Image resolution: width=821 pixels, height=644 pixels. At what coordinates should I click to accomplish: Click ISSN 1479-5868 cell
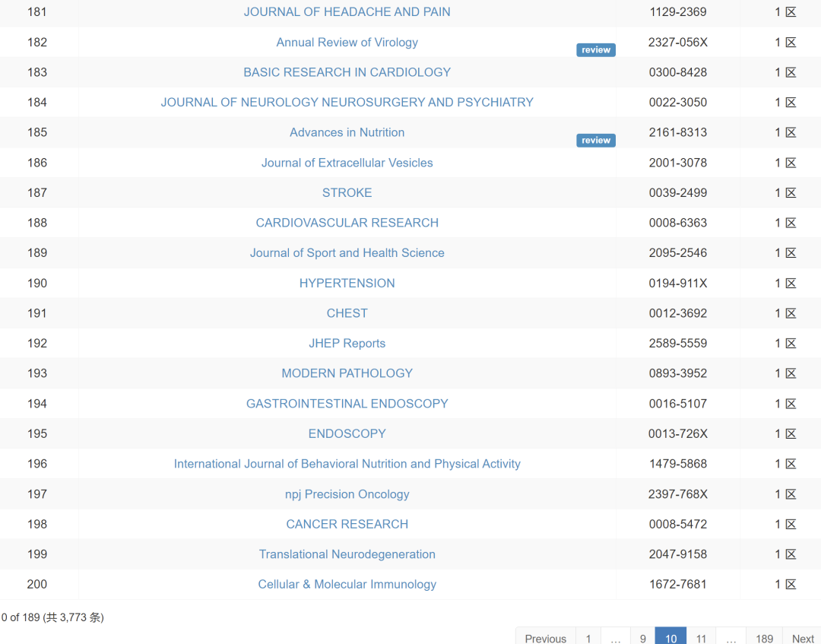click(677, 464)
